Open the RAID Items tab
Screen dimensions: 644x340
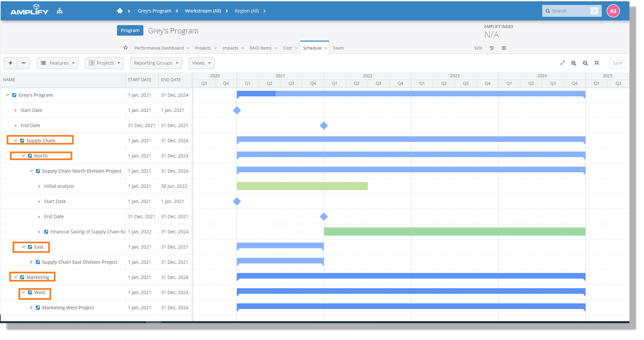[x=263, y=48]
